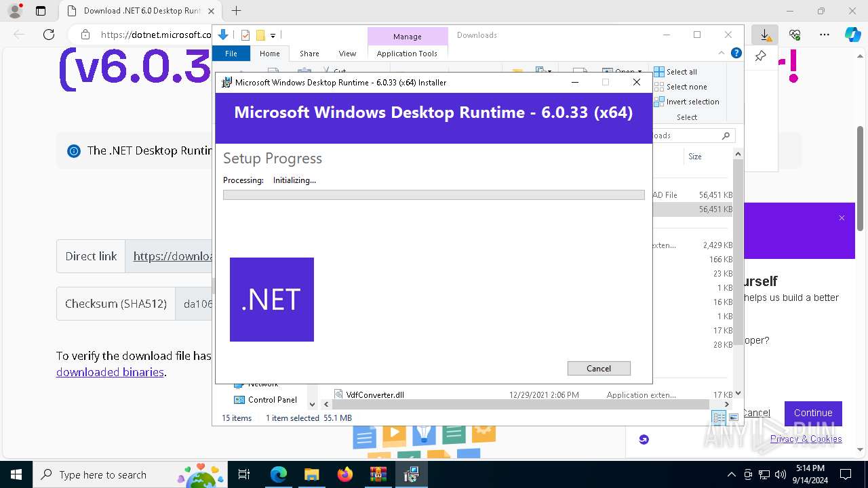Open a new tab in Edge
The height and width of the screenshot is (488, 868).
click(236, 11)
